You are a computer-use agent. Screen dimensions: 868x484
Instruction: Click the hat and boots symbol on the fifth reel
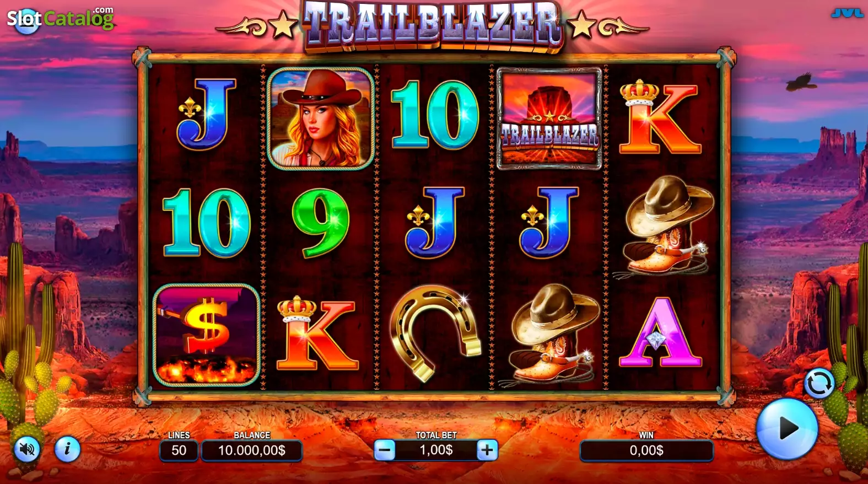(x=664, y=225)
